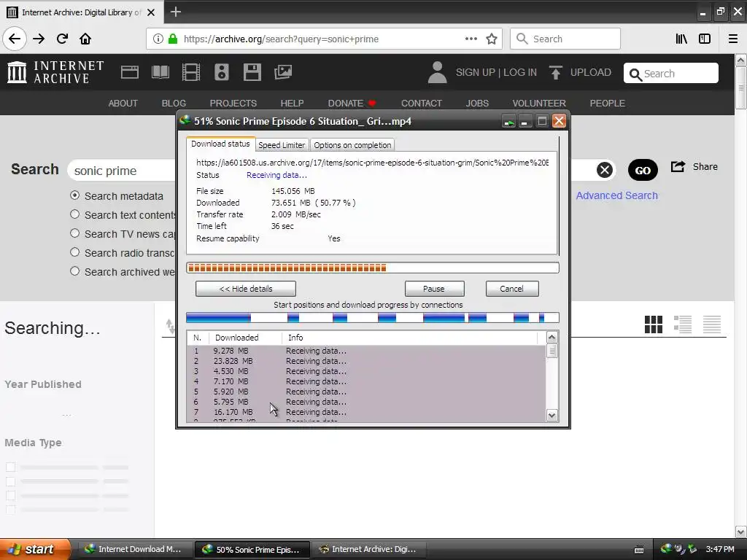Screen dimensions: 747x560
Task: Open page actions three-dots menu in address bar
Action: [x=471, y=39]
